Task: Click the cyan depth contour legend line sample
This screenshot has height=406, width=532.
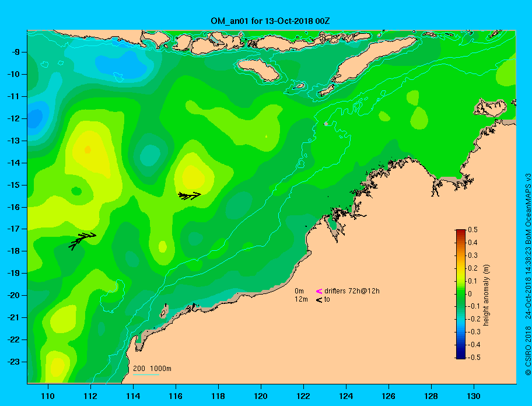Action: 146,374
